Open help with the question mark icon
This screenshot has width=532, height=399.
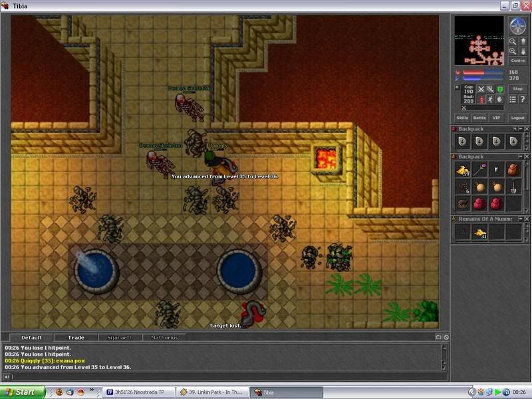(x=523, y=99)
